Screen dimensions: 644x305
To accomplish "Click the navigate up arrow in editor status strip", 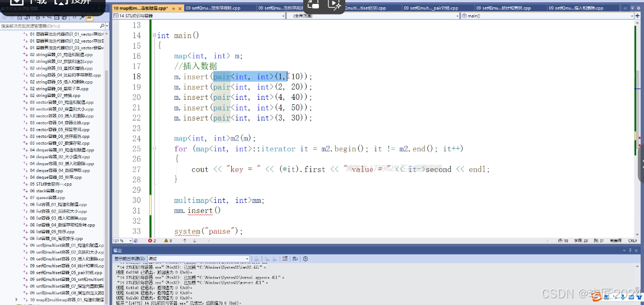I will coord(185,241).
